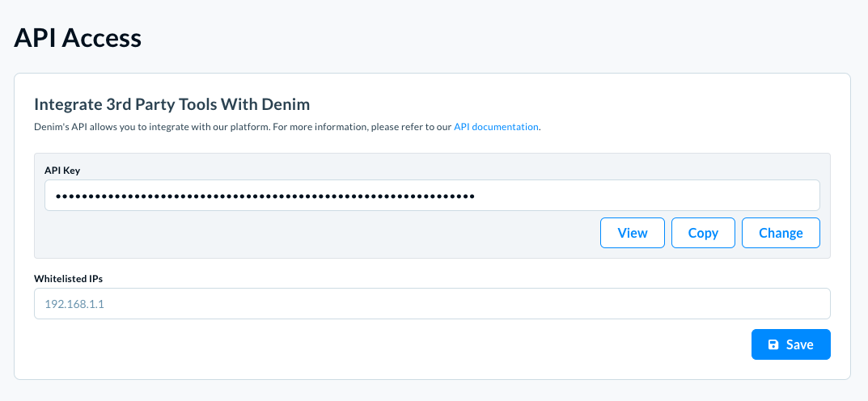Click the 192.168.1.1 placeholder text
This screenshot has width=868, height=401.
click(x=74, y=304)
